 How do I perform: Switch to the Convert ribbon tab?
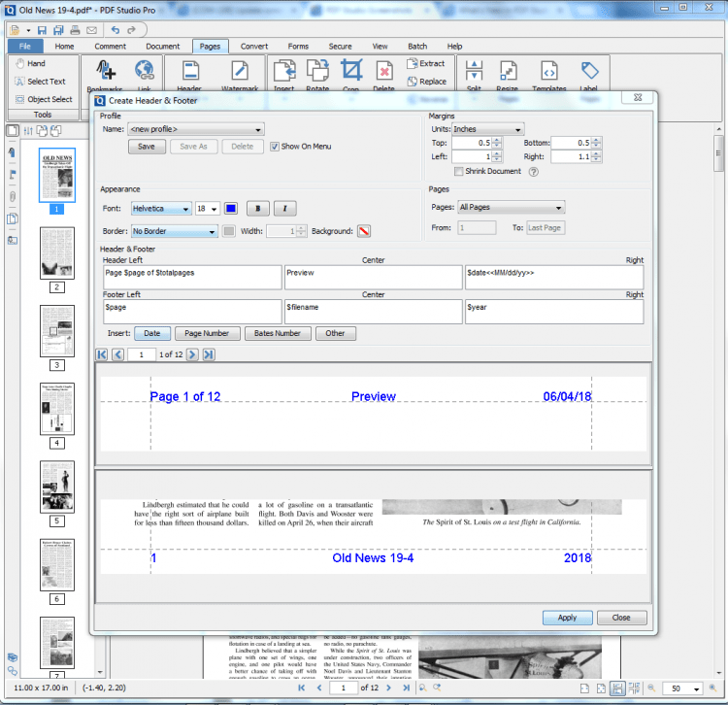tap(254, 46)
